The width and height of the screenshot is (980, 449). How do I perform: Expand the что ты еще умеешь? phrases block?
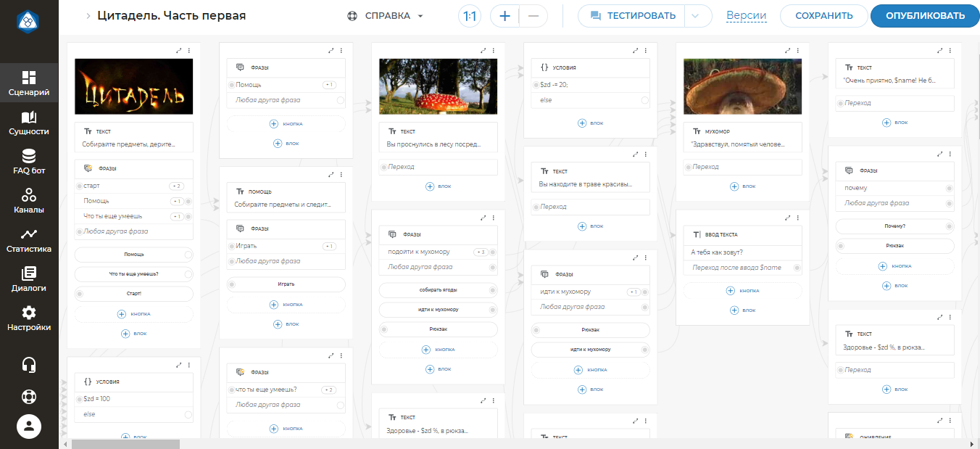pos(331,355)
